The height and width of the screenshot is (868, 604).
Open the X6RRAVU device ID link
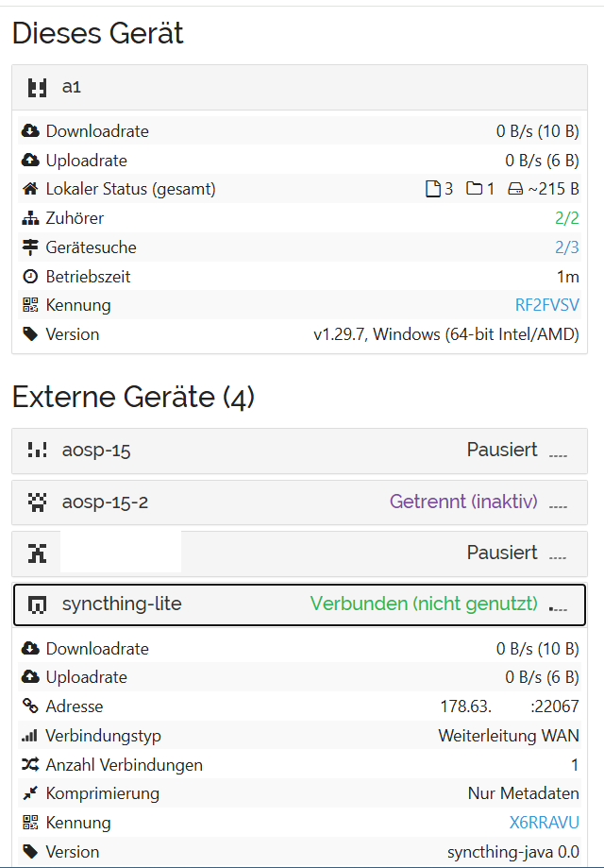(545, 823)
